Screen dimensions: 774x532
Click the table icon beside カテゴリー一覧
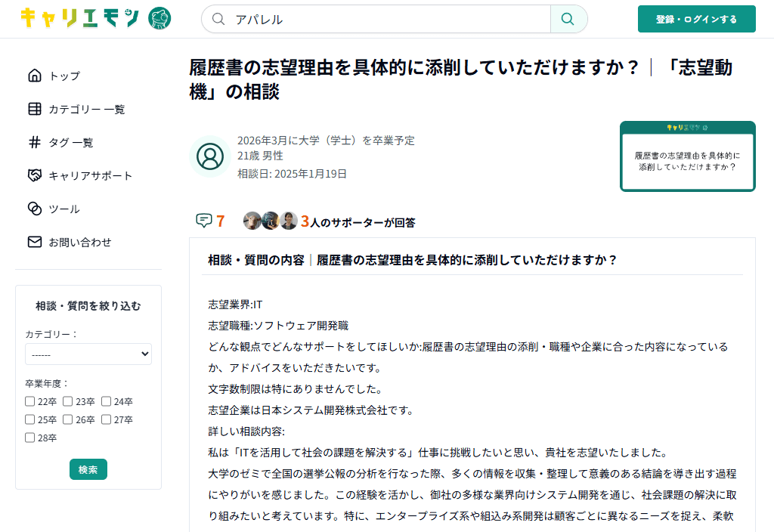[34, 109]
